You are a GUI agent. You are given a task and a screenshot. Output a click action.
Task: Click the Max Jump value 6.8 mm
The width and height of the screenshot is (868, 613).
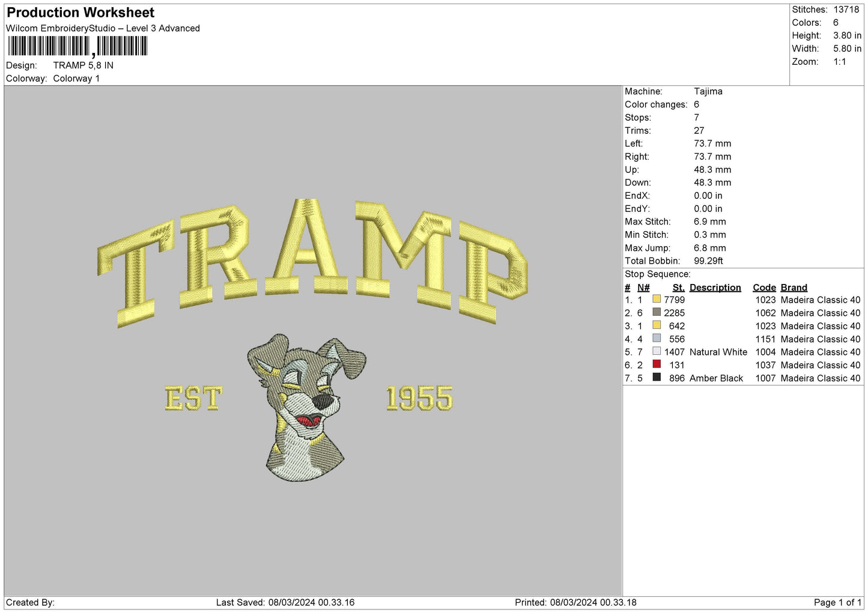click(x=710, y=248)
